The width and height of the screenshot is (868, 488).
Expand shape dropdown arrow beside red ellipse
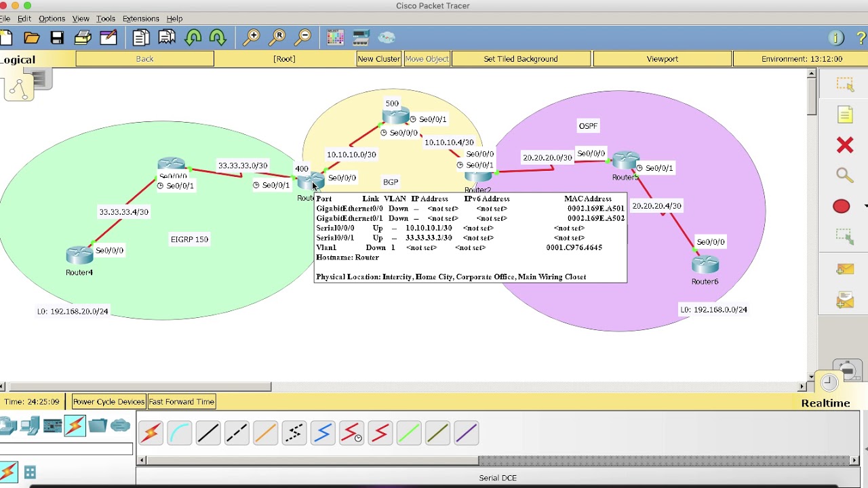865,206
